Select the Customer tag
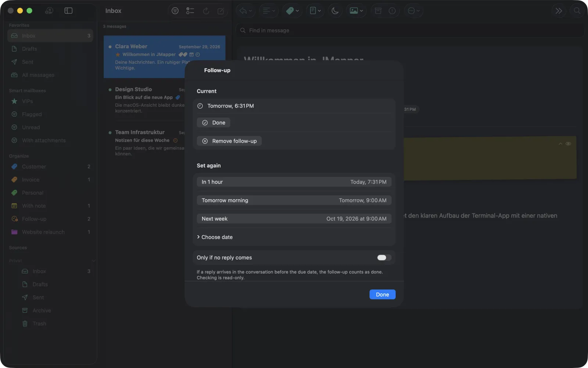 click(50, 167)
